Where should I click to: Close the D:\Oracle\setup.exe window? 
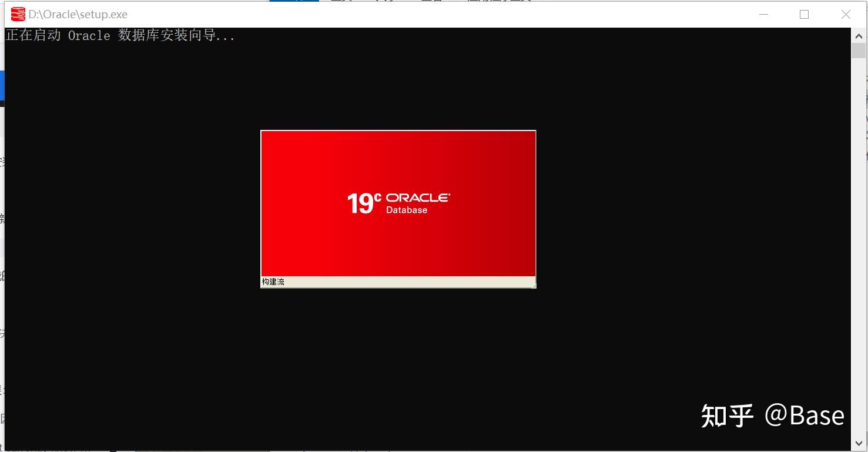tap(846, 14)
